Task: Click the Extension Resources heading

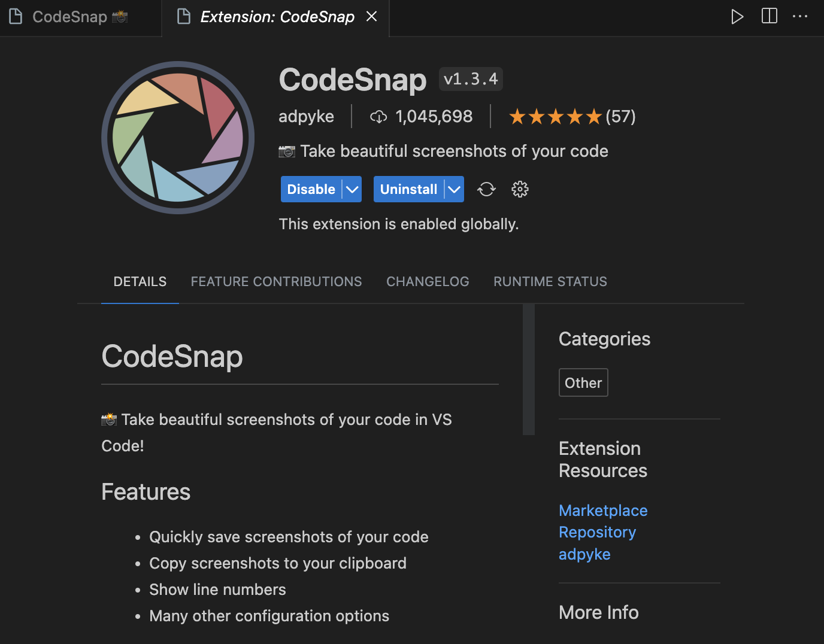Action: tap(603, 460)
